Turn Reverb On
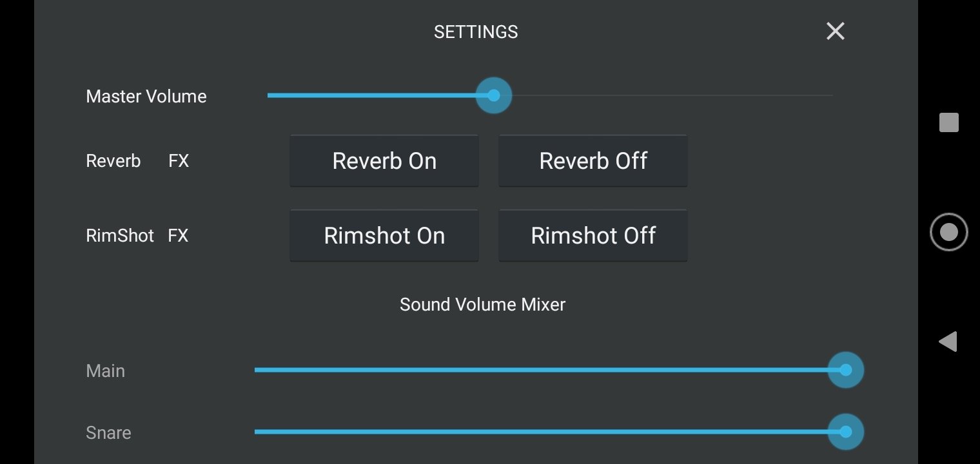Viewport: 980px width, 464px height. (384, 160)
